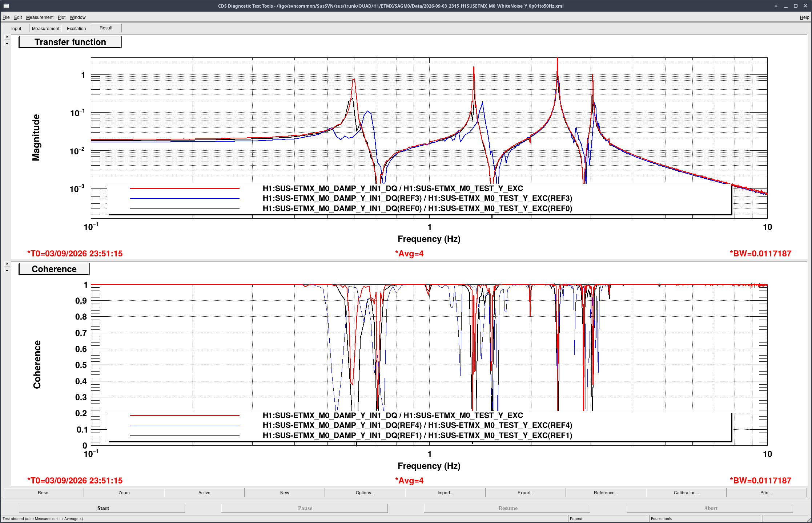812x523 pixels.
Task: Open the Options dialog button
Action: [365, 493]
